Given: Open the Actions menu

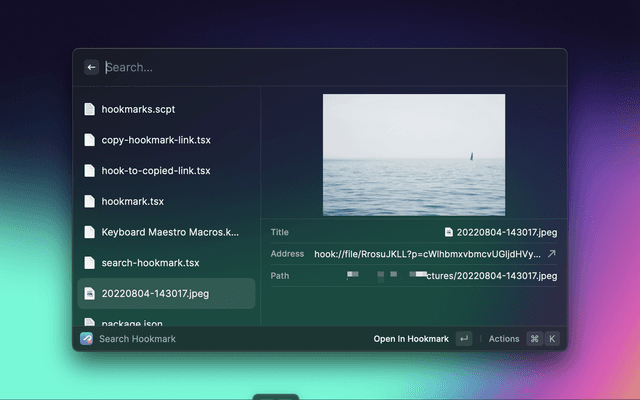Looking at the screenshot, I should (504, 339).
